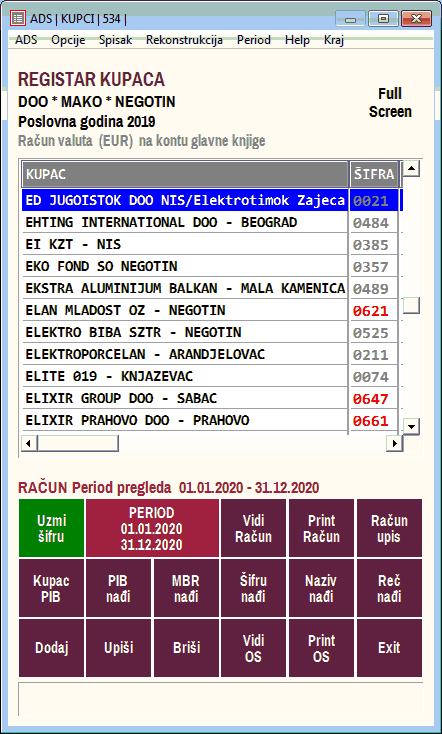Click the horizontal scrollbar left arrow
Viewport: 442px width, 734px height.
pos(29,443)
